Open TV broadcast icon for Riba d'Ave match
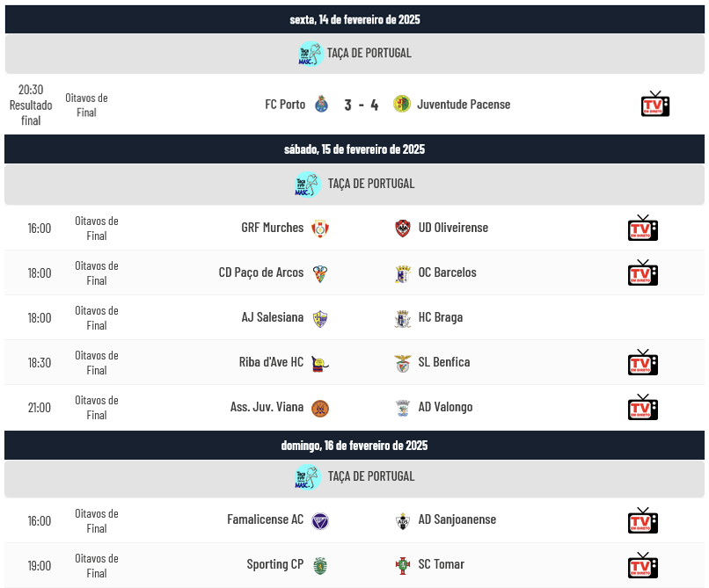This screenshot has height=588, width=709. click(x=643, y=362)
